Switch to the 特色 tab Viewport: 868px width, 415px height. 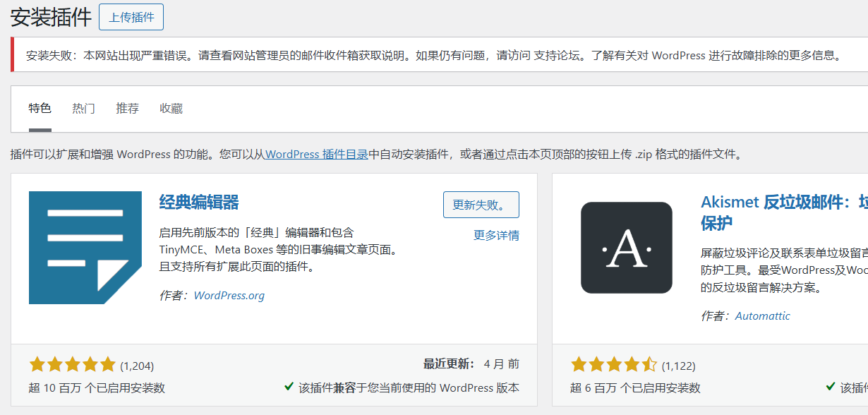point(40,109)
